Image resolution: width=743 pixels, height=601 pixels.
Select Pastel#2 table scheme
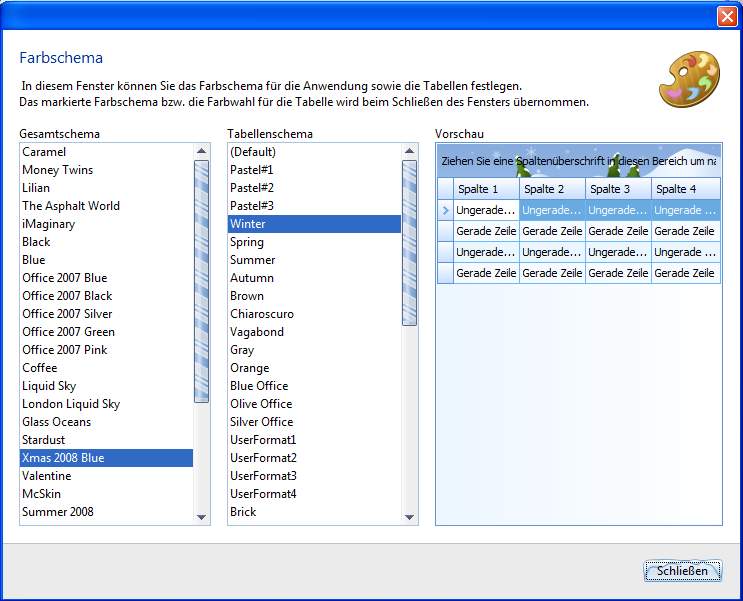pyautogui.click(x=315, y=188)
